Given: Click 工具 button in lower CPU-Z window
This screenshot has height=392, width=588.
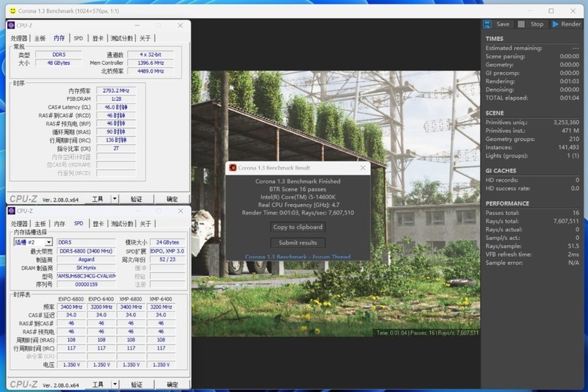Looking at the screenshot, I should [98, 385].
